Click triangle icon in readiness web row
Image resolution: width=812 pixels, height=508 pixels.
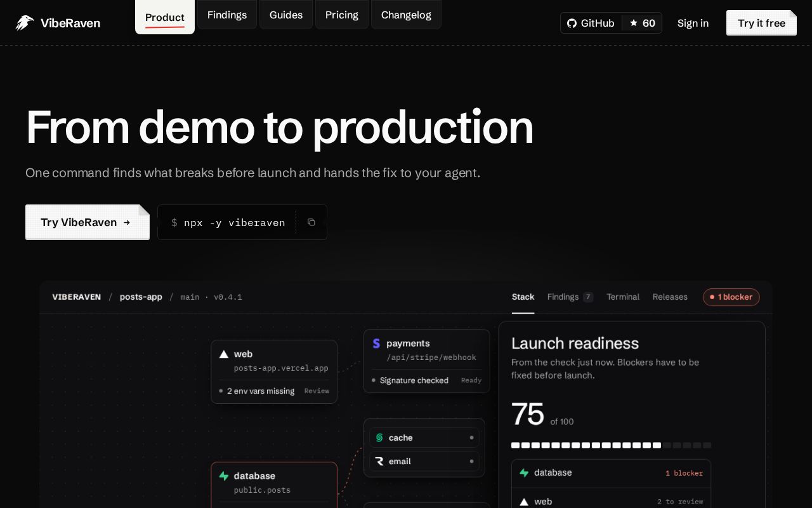[524, 502]
